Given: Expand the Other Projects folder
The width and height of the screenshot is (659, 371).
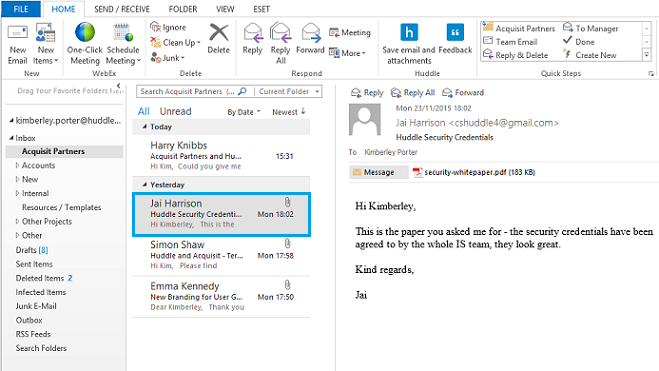Looking at the screenshot, I should click(x=17, y=221).
